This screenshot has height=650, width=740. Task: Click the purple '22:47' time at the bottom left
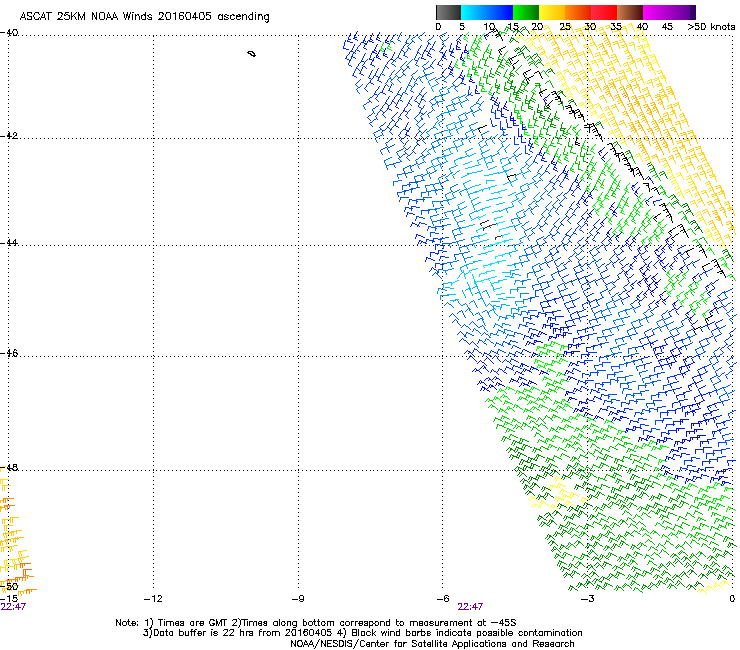tap(13, 607)
